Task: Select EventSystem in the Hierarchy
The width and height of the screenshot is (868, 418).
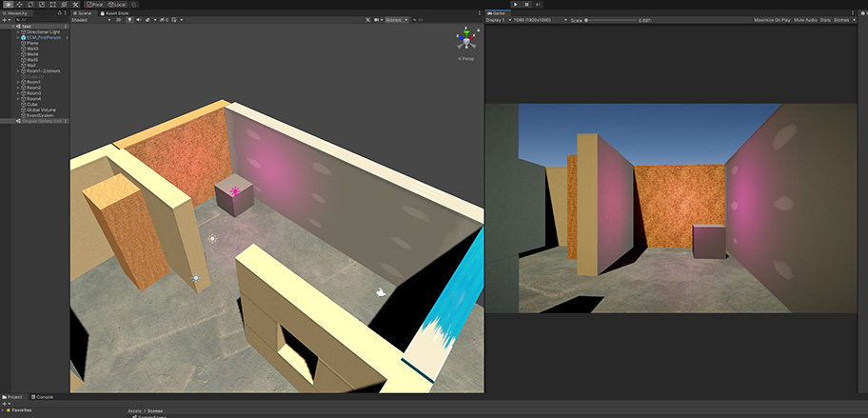Action: click(x=40, y=115)
